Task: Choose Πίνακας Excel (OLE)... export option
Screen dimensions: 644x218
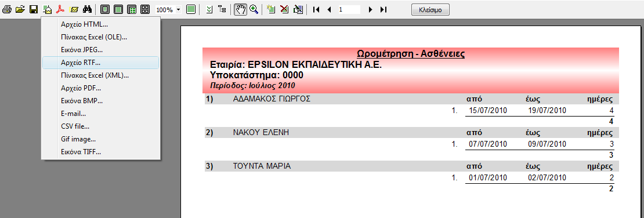Action: (100, 37)
